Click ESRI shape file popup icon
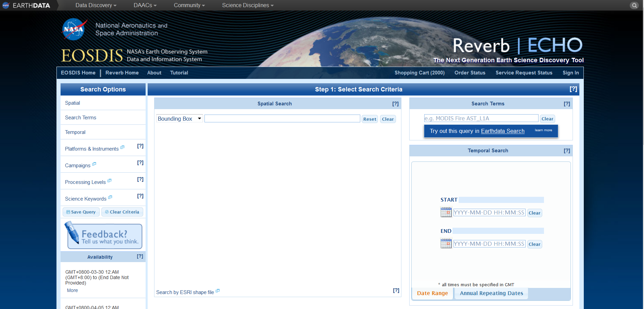The image size is (644, 309). (x=218, y=291)
